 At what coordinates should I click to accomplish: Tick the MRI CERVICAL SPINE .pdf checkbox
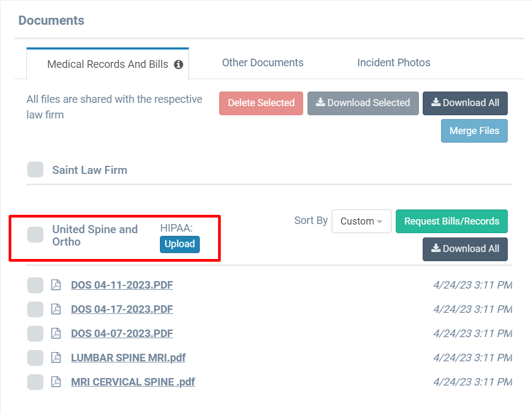(36, 382)
